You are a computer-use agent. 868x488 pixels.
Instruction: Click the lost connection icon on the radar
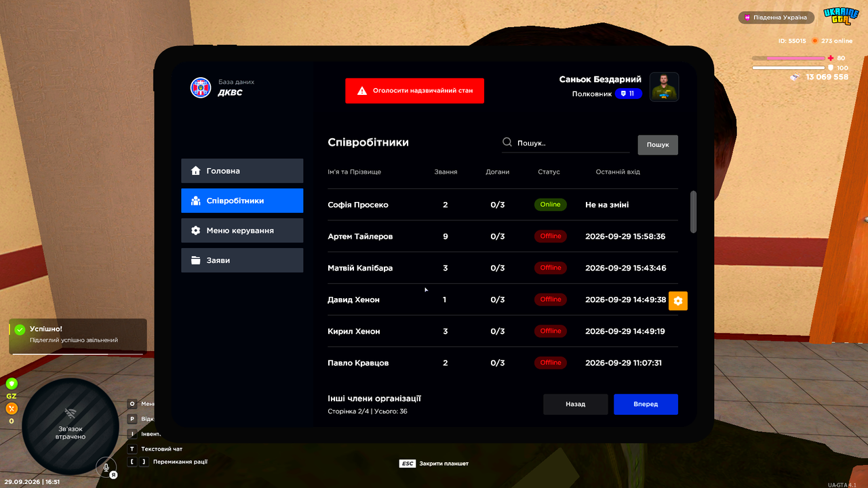[71, 413]
